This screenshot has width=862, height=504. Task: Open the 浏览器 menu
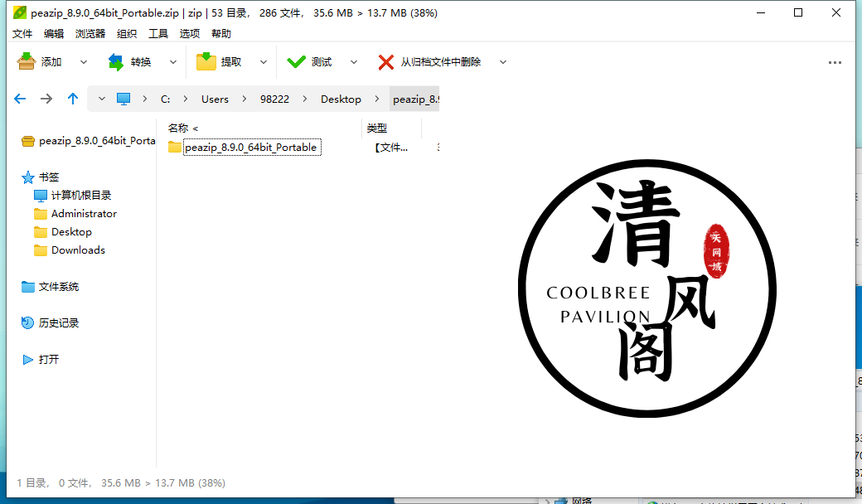(90, 33)
